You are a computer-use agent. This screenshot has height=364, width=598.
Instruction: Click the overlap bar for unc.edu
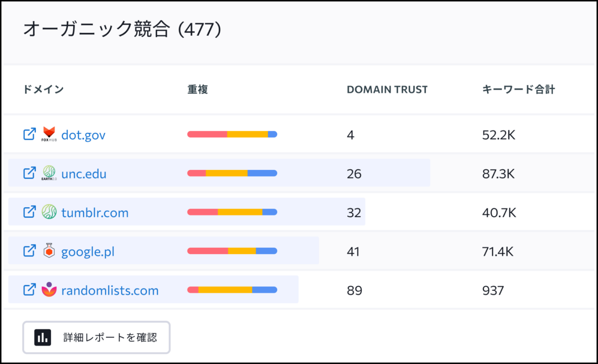232,173
